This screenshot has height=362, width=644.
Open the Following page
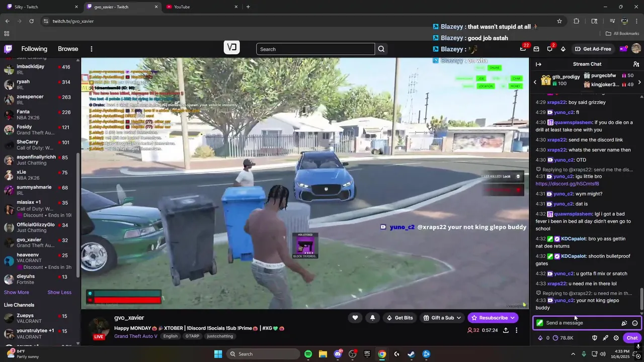pyautogui.click(x=34, y=49)
